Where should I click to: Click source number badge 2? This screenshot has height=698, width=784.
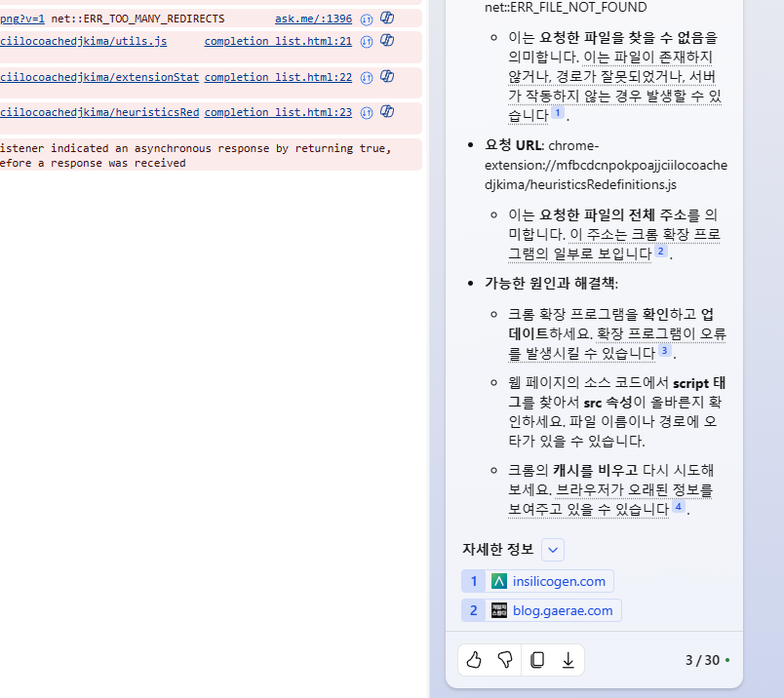pos(474,610)
